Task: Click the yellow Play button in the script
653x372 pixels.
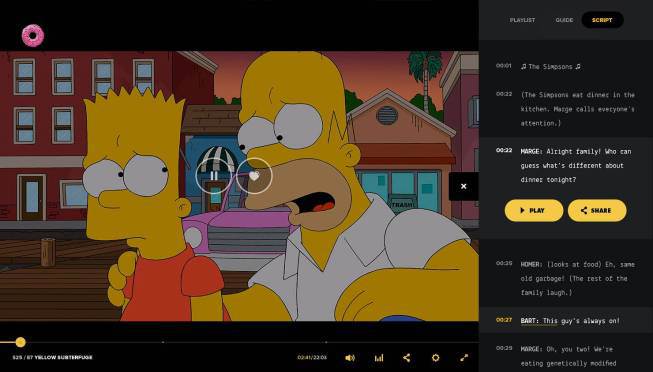Action: click(534, 210)
